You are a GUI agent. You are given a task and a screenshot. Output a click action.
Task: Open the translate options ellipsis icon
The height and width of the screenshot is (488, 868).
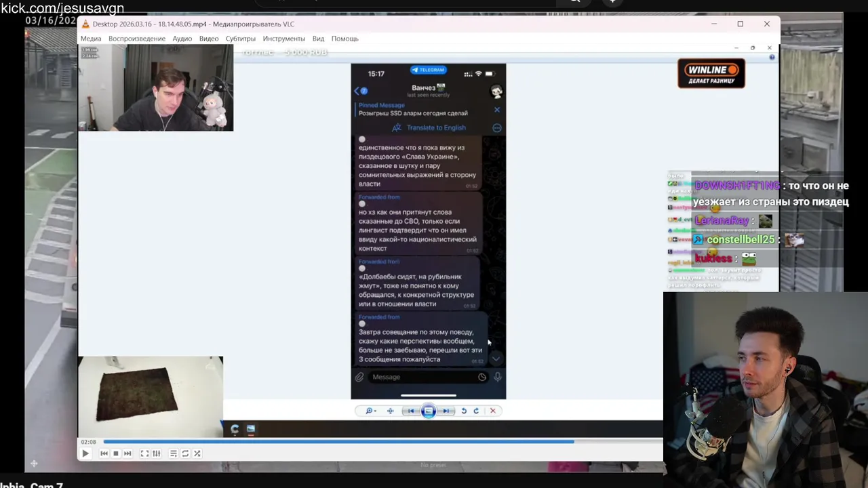pos(496,127)
